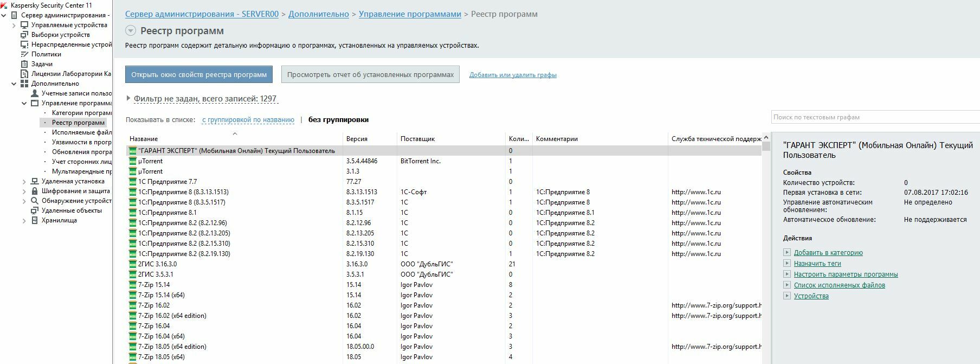Click Open program registry properties window button
980x364 pixels.
tap(198, 75)
